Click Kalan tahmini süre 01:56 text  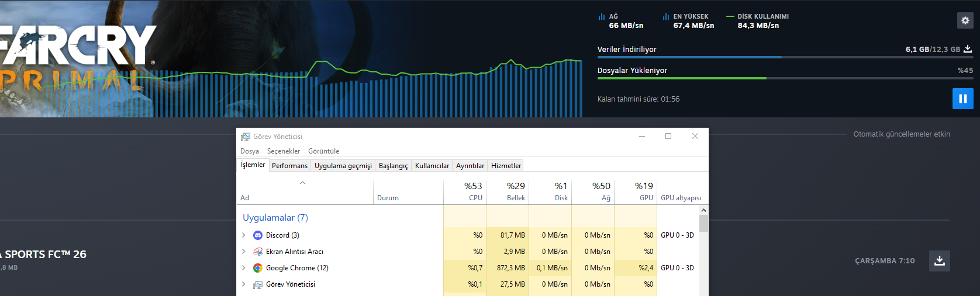point(639,99)
